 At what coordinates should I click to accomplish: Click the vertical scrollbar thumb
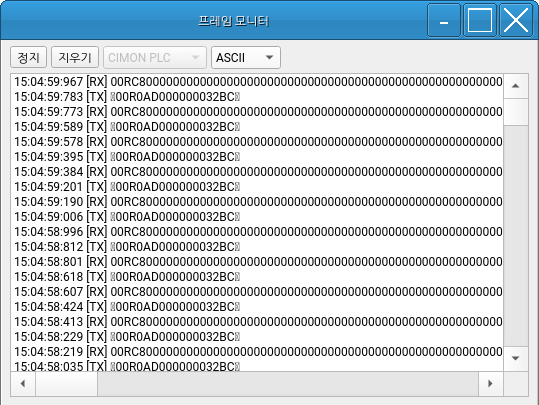tap(516, 112)
